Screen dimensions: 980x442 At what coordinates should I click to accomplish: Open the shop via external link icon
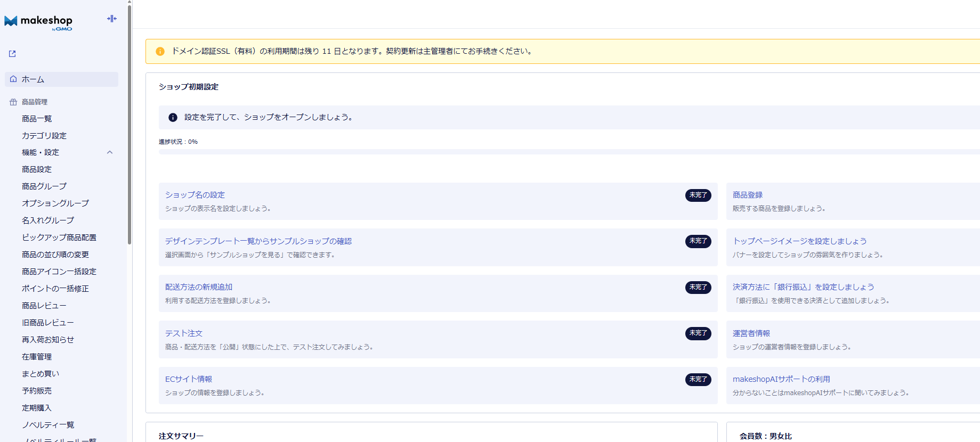pyautogui.click(x=12, y=54)
